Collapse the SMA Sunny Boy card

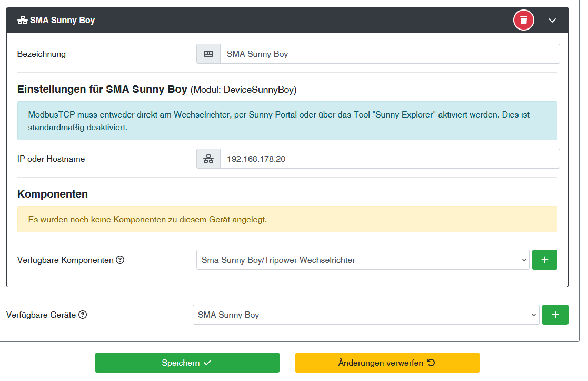552,21
